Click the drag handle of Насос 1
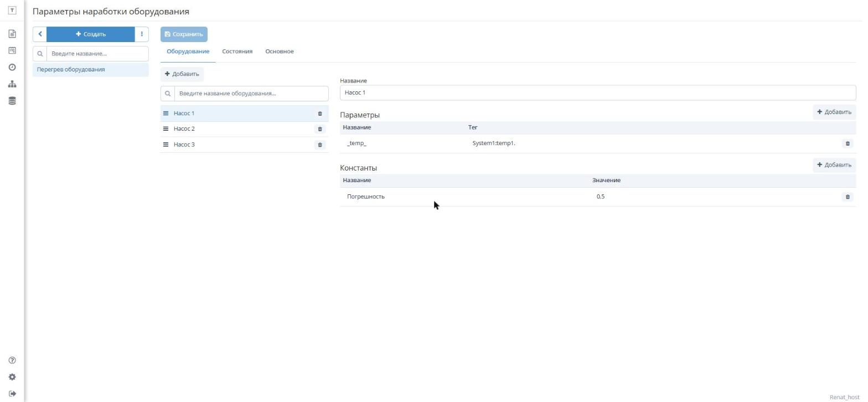The image size is (868, 402). 166,114
